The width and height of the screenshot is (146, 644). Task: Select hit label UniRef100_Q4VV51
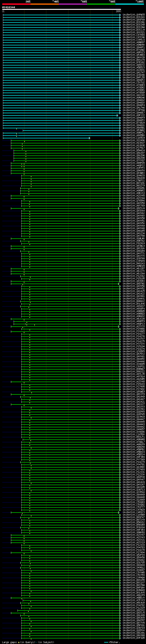(134, 221)
